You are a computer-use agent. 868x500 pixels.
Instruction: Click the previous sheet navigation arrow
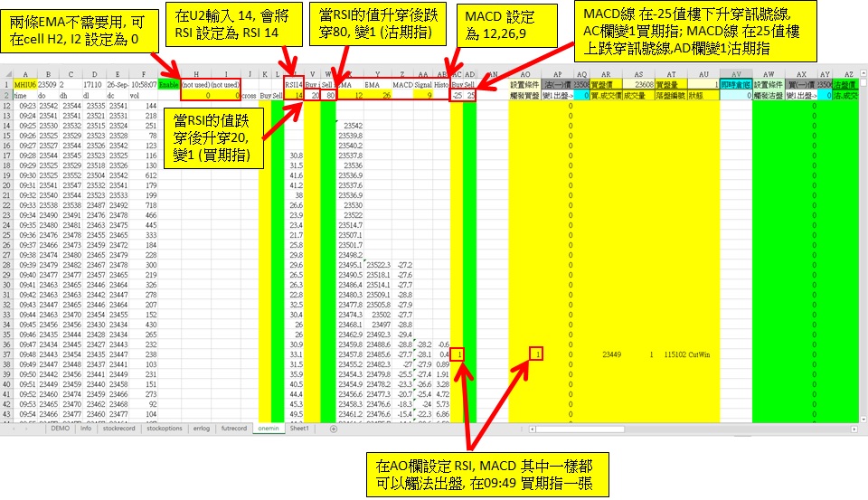click(14, 429)
